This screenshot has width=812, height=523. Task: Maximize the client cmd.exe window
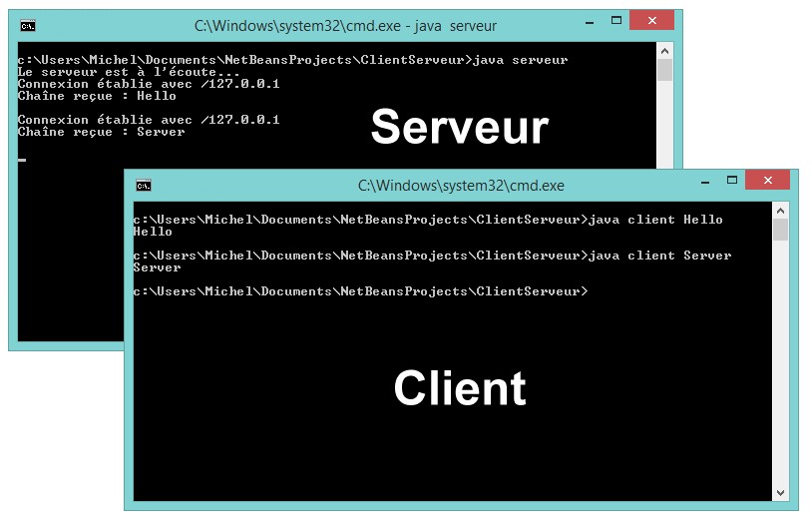pos(730,181)
